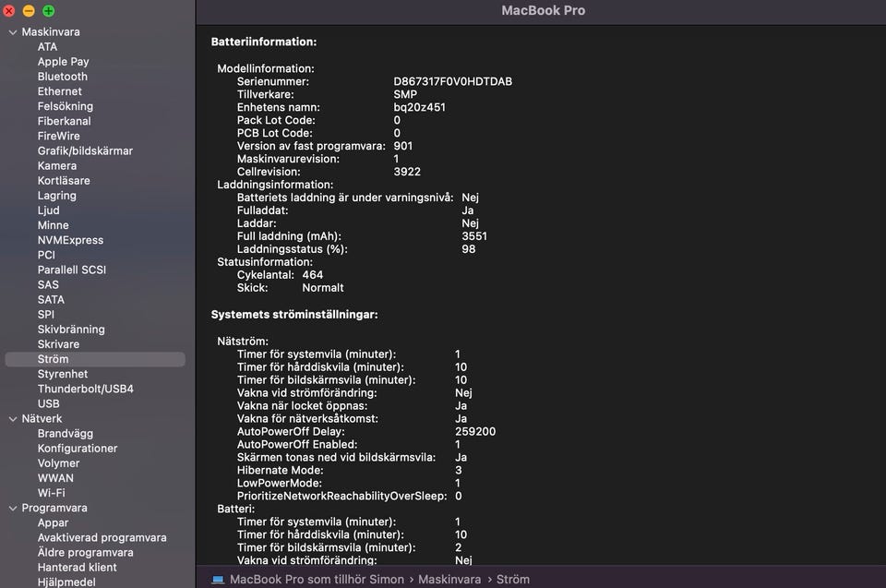Select SAS item
The image size is (886, 588).
[x=48, y=285]
